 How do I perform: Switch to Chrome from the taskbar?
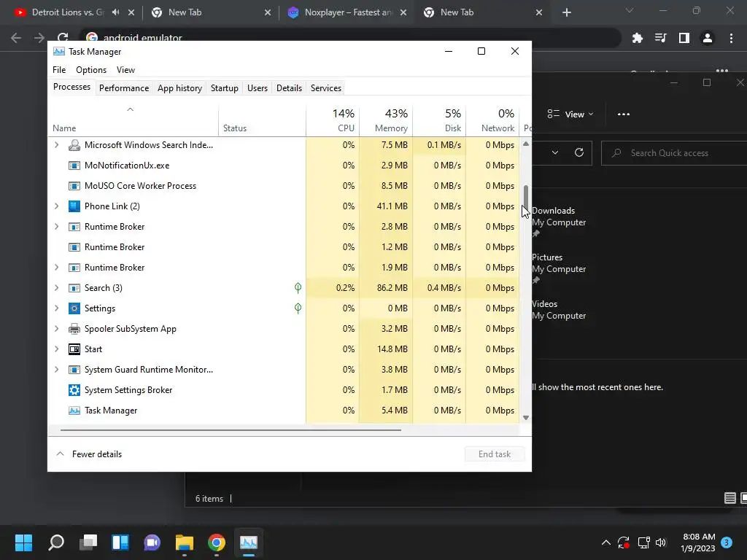click(x=216, y=542)
